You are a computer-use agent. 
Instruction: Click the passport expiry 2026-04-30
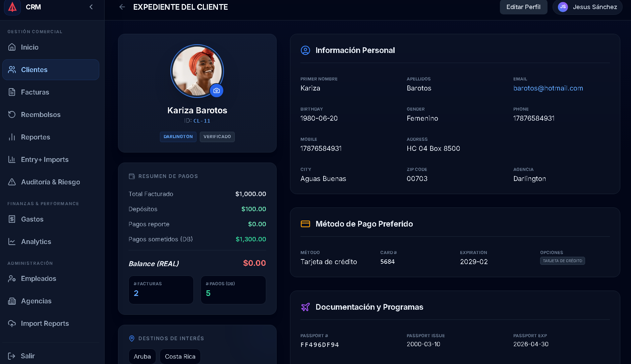coord(531,344)
